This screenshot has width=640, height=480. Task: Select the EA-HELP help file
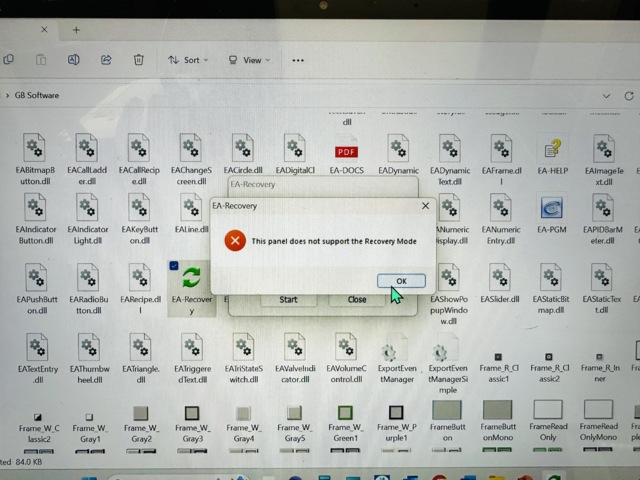coord(553,156)
